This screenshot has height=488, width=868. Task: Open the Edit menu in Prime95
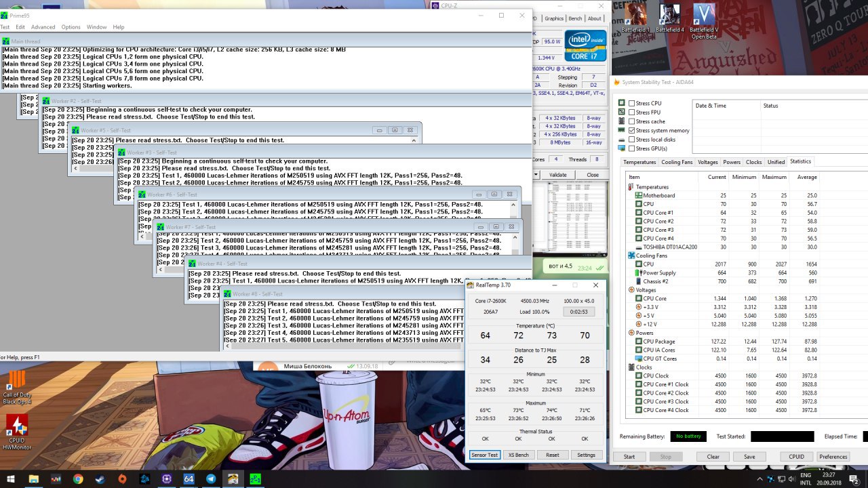coord(20,27)
